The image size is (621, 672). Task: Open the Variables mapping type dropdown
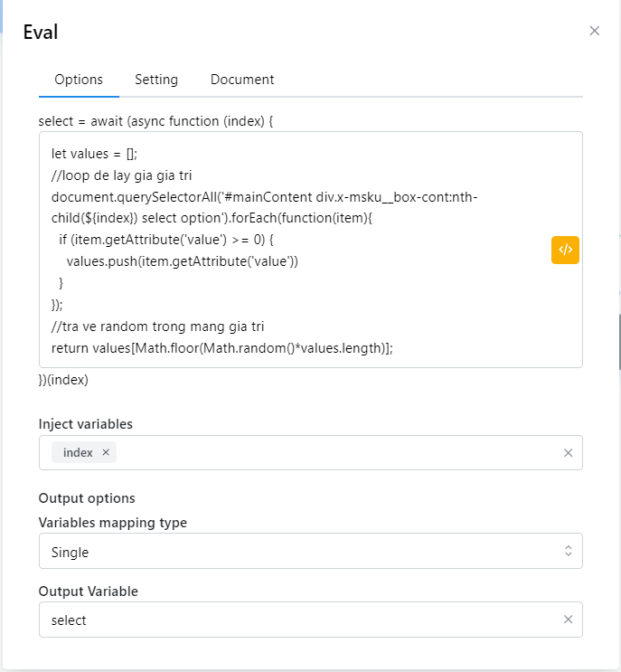(x=298, y=552)
